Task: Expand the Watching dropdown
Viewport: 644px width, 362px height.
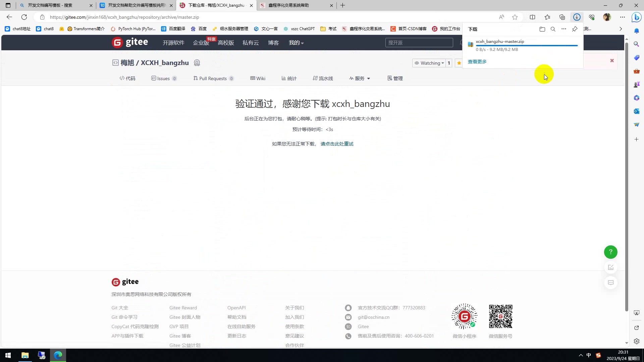Action: [x=429, y=63]
